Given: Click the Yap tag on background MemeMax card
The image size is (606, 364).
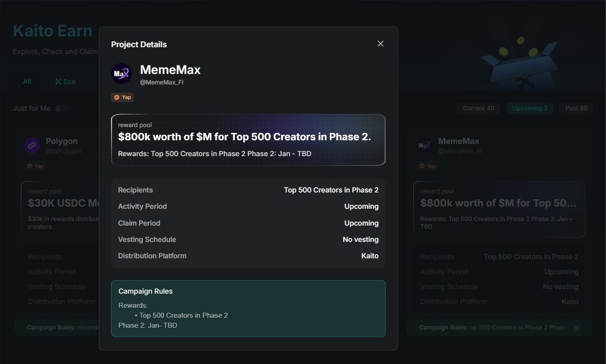Looking at the screenshot, I should tap(428, 166).
